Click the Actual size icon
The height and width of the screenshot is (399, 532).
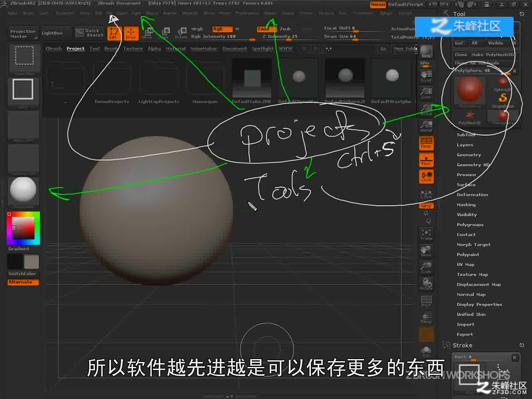click(426, 109)
